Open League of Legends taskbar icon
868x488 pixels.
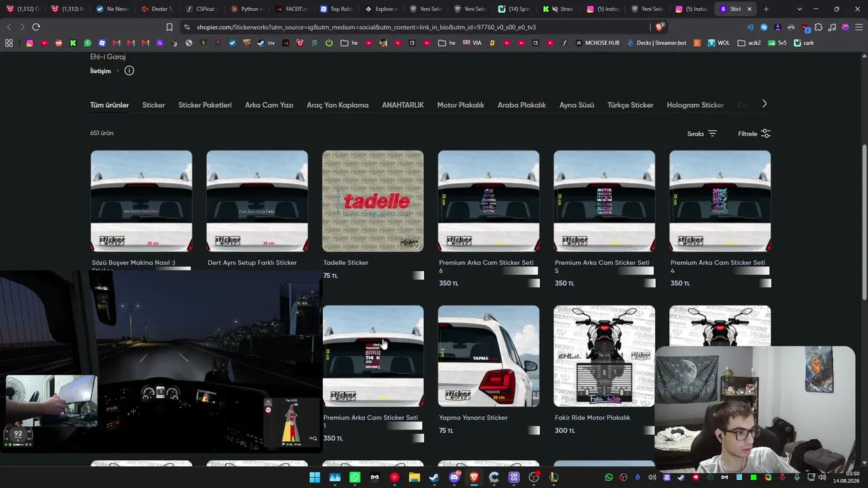tap(553, 478)
